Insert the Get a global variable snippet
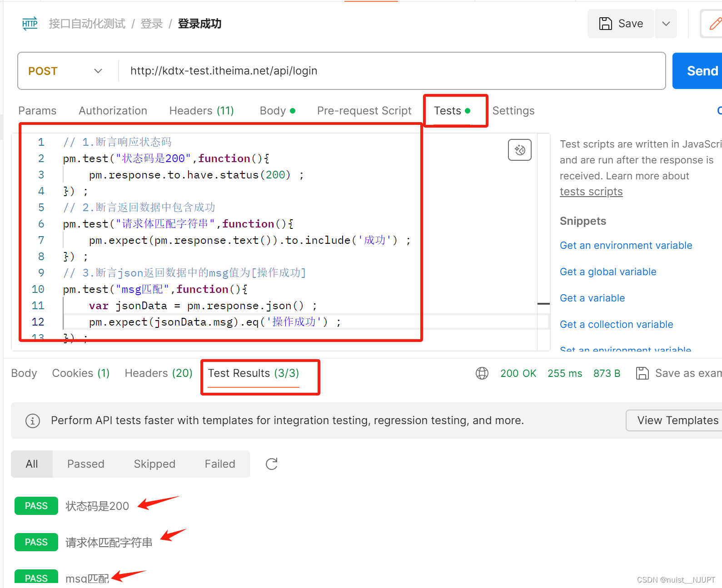Viewport: 722px width, 588px height. tap(608, 272)
